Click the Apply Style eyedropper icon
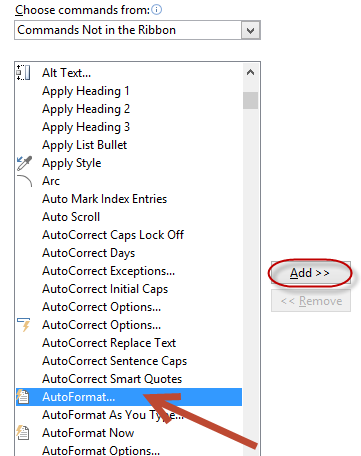 tap(24, 163)
